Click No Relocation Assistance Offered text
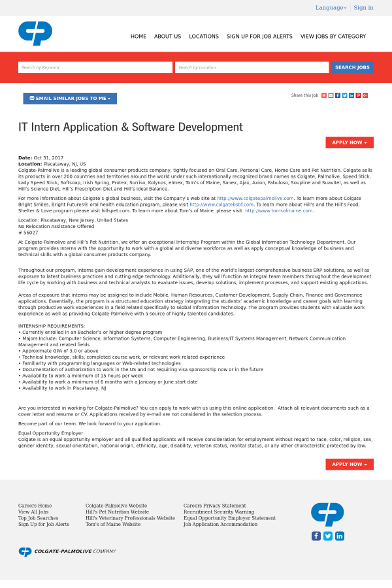Screen dimensions: 392x588 [56, 227]
